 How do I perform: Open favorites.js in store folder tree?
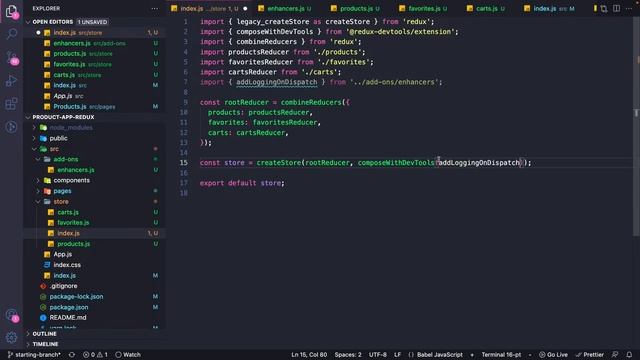pos(73,223)
